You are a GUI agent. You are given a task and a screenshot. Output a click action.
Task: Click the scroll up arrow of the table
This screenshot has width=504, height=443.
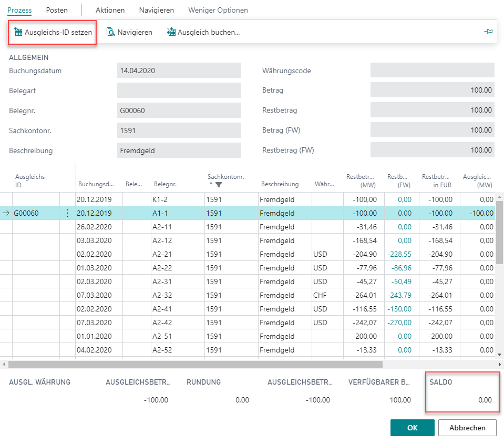pyautogui.click(x=499, y=196)
